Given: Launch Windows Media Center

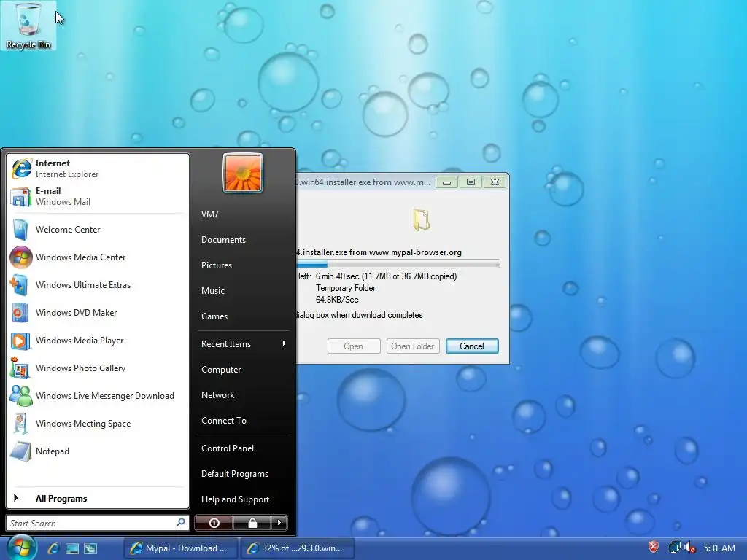Looking at the screenshot, I should [x=98, y=257].
